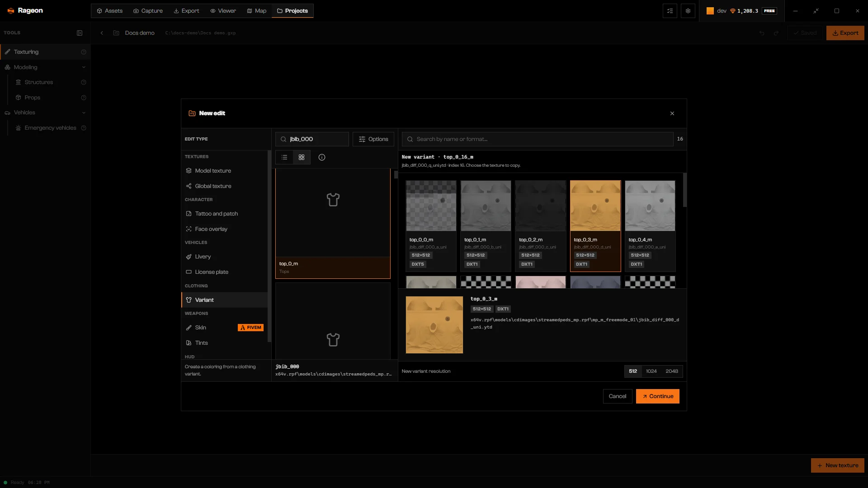This screenshot has height=488, width=868.
Task: Open the task checklist icon in top bar
Action: click(x=670, y=11)
